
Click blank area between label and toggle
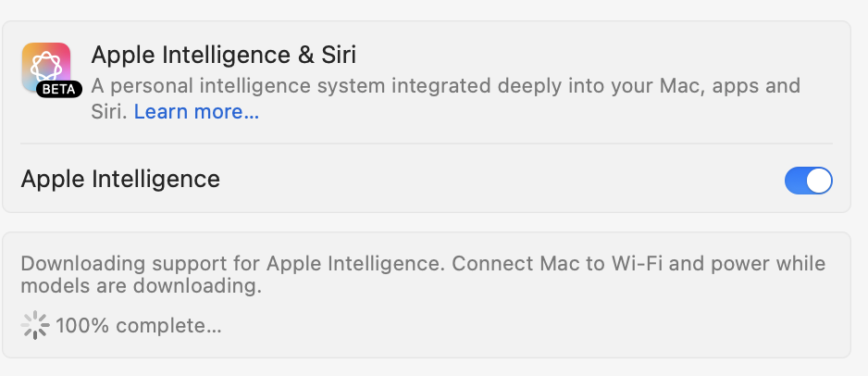point(498,180)
